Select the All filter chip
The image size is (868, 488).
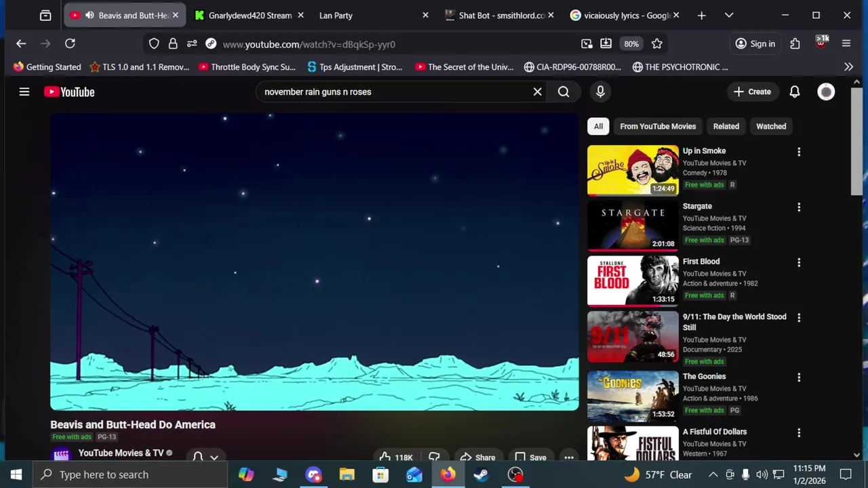click(598, 126)
